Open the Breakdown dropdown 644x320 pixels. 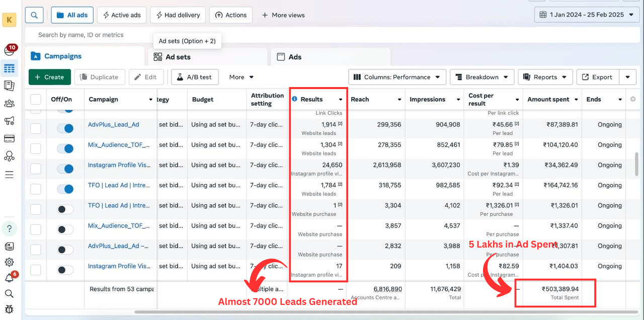click(x=481, y=77)
